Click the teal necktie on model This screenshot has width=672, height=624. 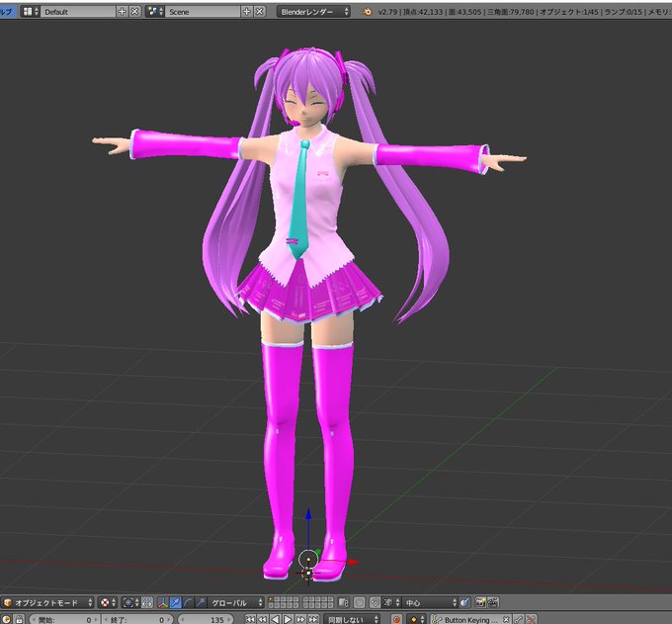299,200
